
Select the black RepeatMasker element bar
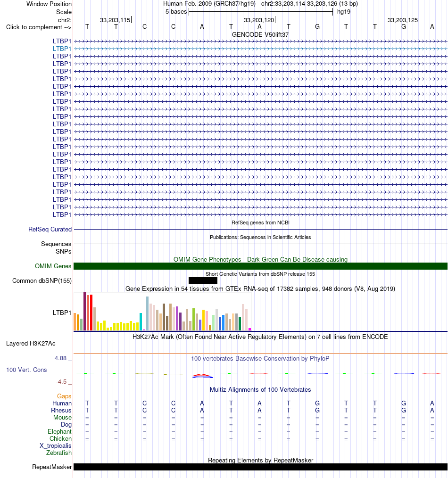coord(260,467)
